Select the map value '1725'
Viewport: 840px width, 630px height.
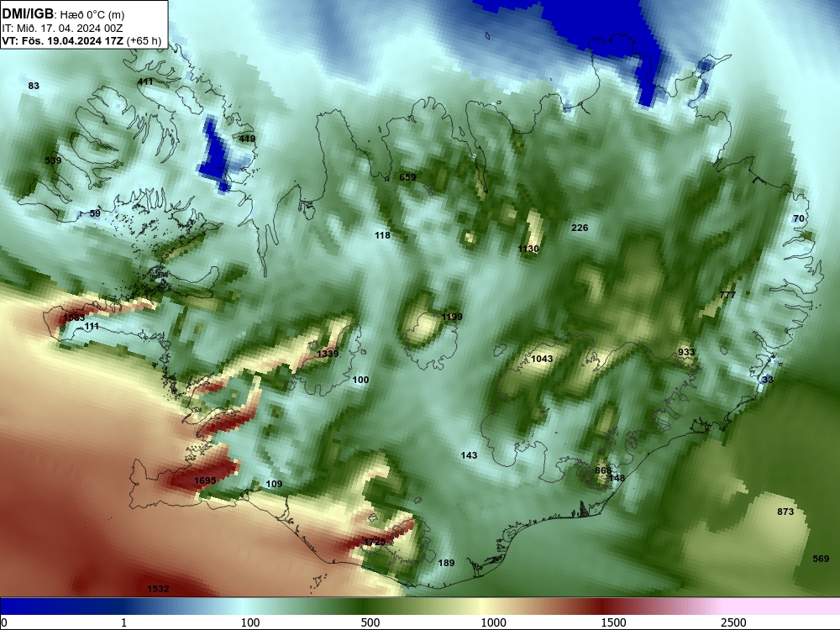tap(375, 542)
